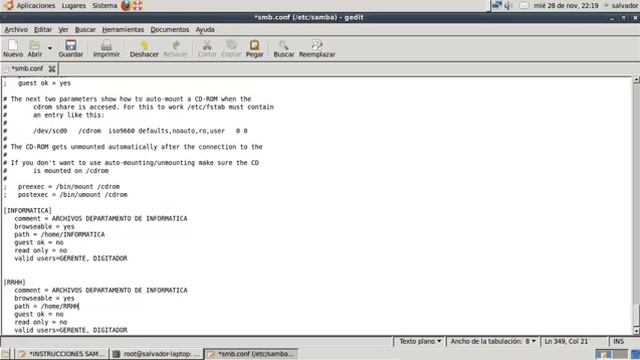640x360 pixels.
Task: Open the Buscar menu
Action: coord(85,29)
